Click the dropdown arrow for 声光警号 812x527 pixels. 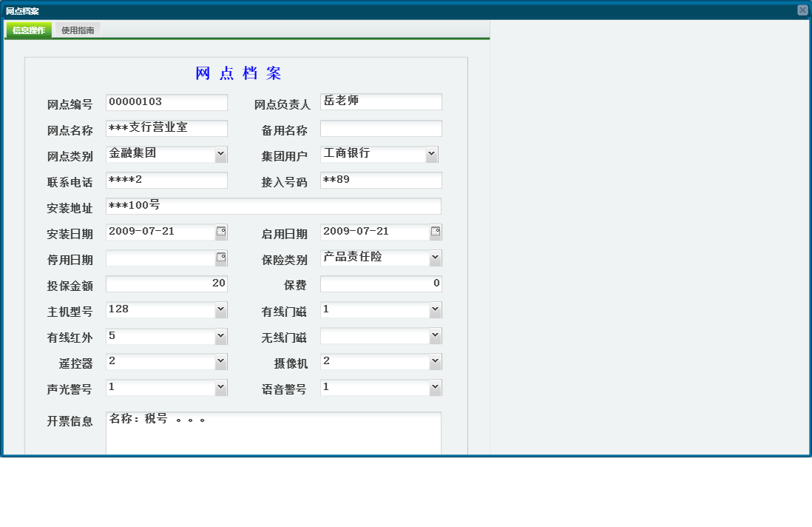pos(220,387)
